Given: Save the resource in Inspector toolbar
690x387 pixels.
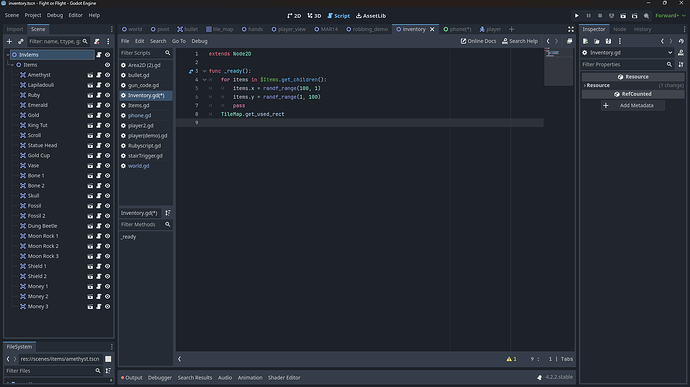Looking at the screenshot, I should pyautogui.click(x=608, y=41).
